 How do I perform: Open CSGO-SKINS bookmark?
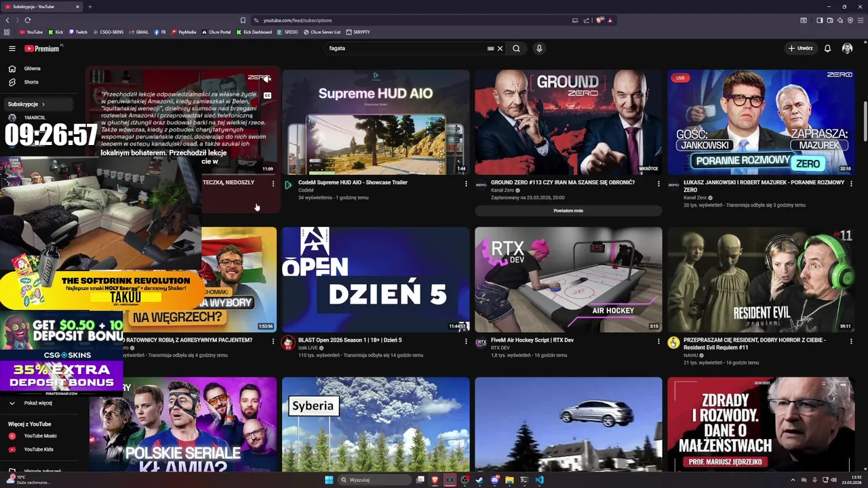pyautogui.click(x=108, y=32)
